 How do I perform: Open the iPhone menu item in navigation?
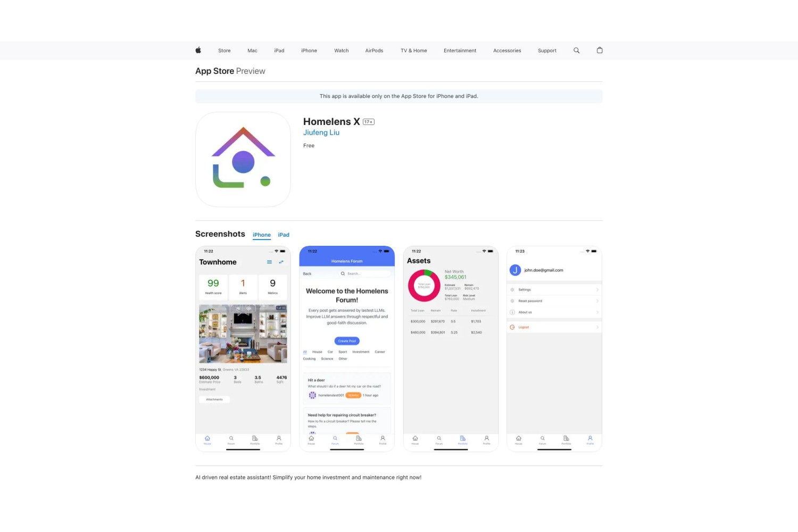point(309,51)
